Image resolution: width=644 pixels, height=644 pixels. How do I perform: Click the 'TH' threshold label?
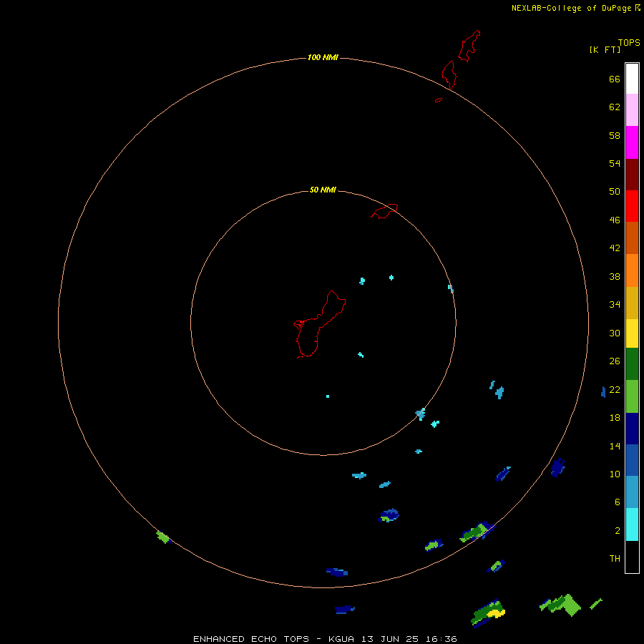615,559
